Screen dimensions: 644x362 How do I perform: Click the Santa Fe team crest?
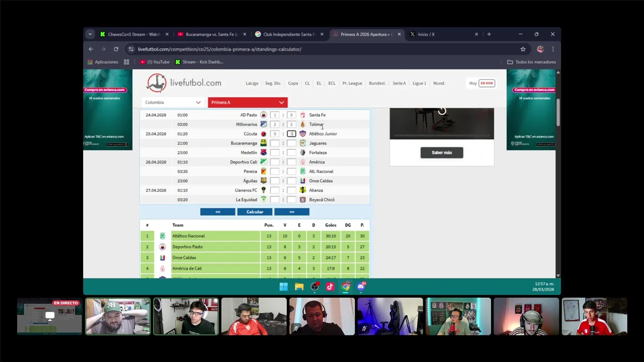(x=302, y=115)
